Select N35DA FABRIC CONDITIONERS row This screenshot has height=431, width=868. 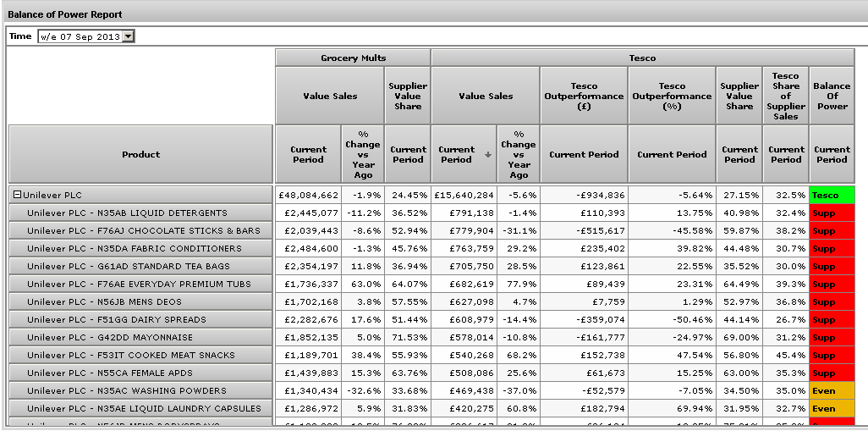pos(140,248)
